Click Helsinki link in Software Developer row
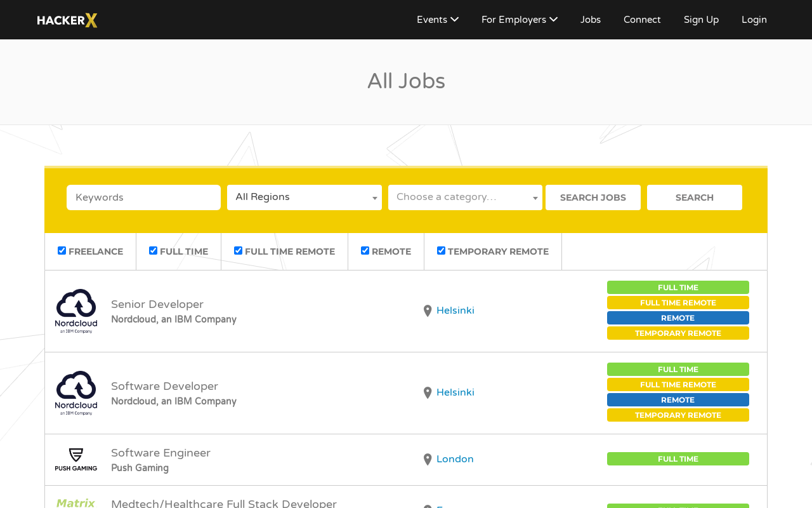This screenshot has height=508, width=812. (x=455, y=392)
